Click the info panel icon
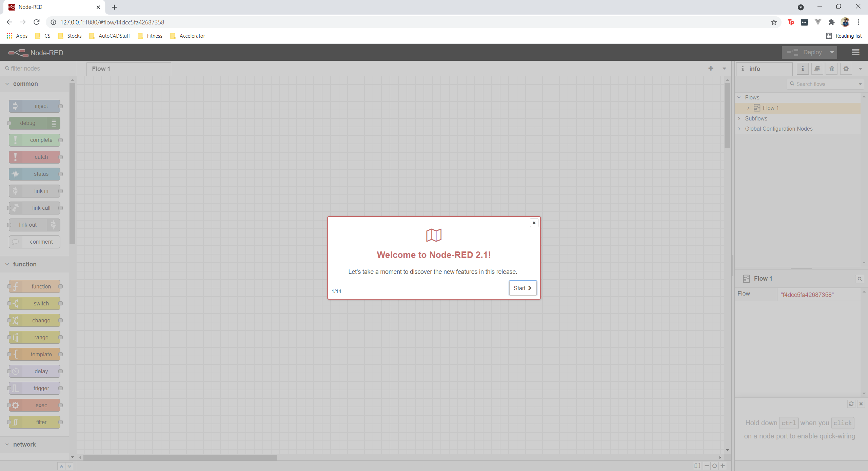868x471 pixels. (x=803, y=69)
